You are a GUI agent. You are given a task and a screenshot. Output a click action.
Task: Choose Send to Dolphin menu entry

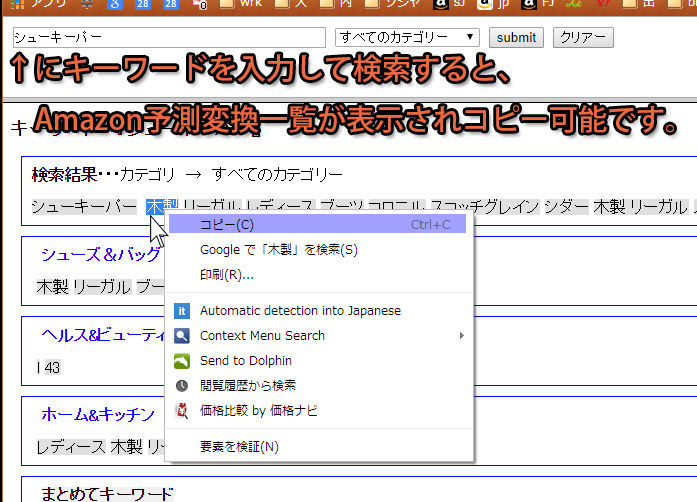317,361
